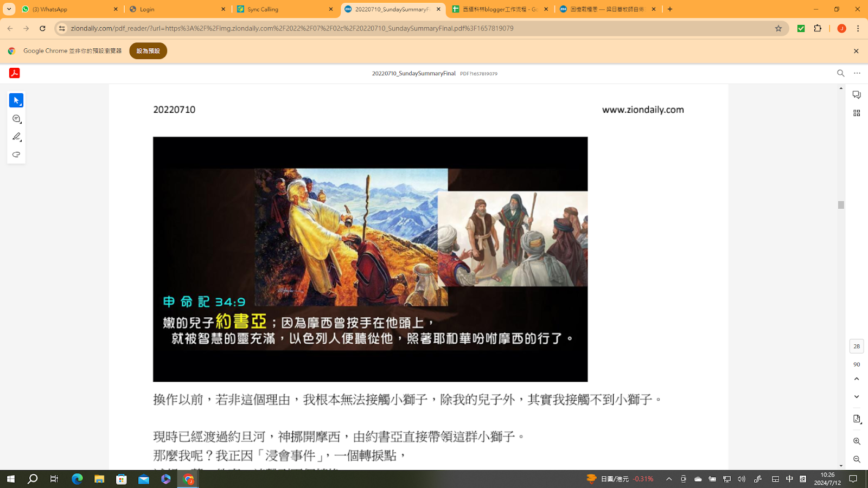The width and height of the screenshot is (868, 488).
Task: Click the www.ziondaily.com header text
Action: 643,110
